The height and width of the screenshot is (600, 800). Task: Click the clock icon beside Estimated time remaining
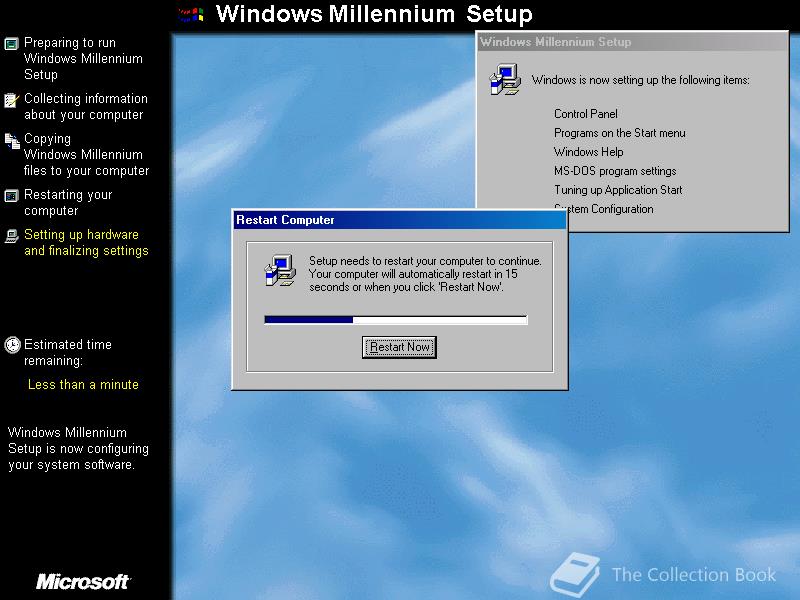pos(12,345)
